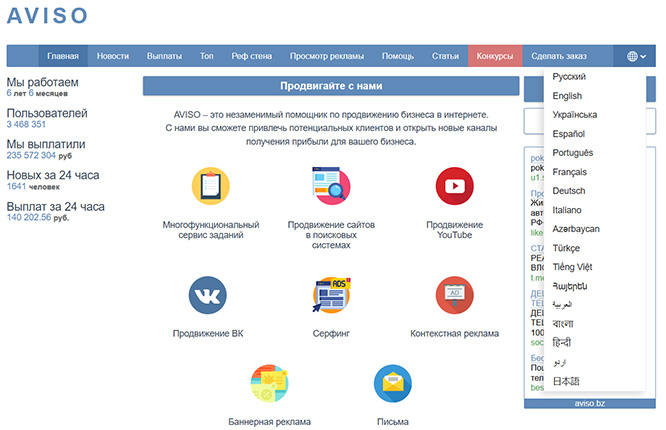Pick 日本語 from the language menu

click(566, 381)
